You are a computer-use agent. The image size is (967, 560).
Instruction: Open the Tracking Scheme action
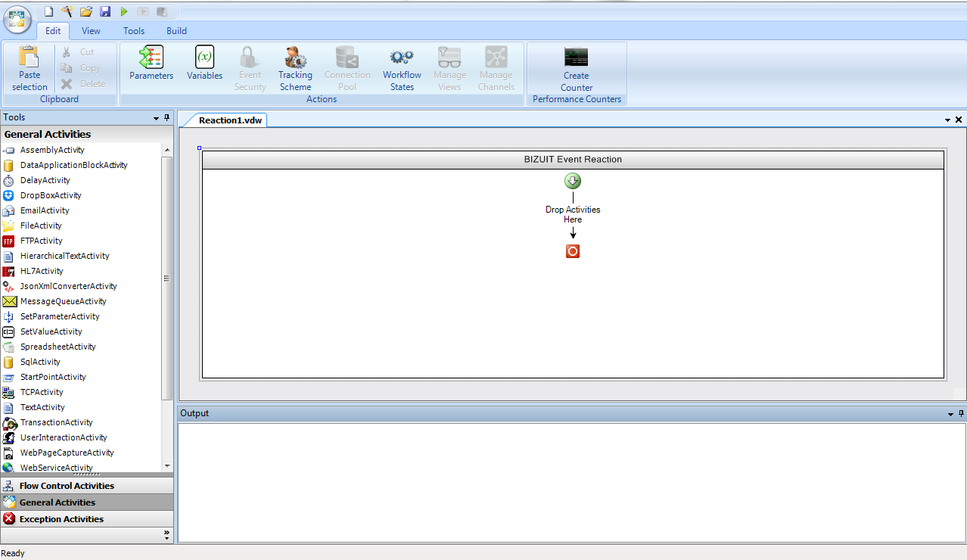click(x=295, y=68)
